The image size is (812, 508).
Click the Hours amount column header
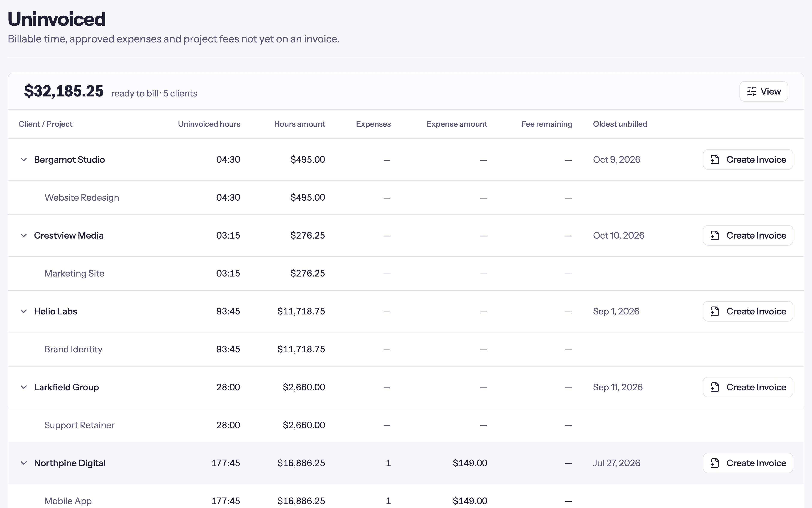[x=300, y=124]
